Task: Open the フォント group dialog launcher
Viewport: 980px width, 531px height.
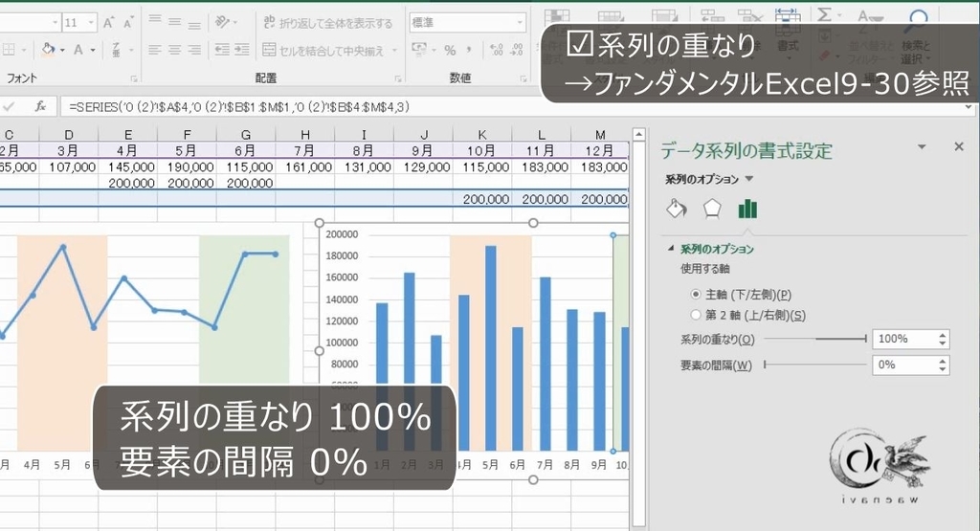Action: click(134, 79)
